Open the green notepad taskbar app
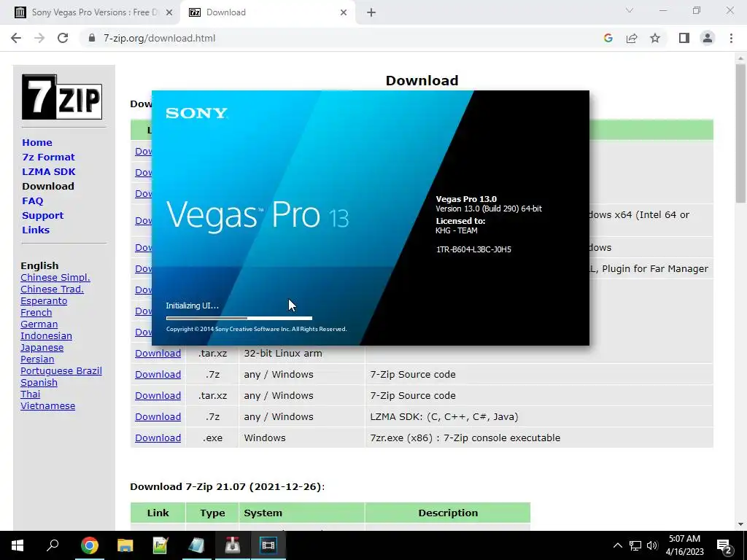This screenshot has width=747, height=560. tap(160, 545)
